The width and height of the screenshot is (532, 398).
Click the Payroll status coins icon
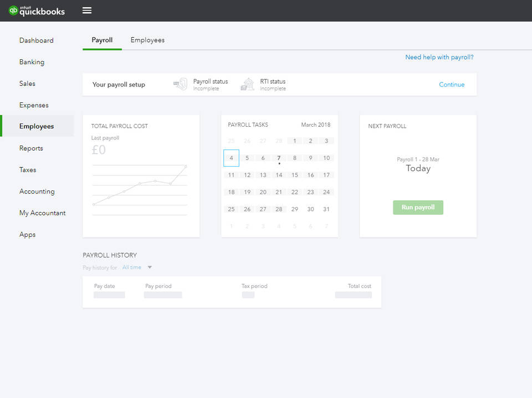point(180,83)
